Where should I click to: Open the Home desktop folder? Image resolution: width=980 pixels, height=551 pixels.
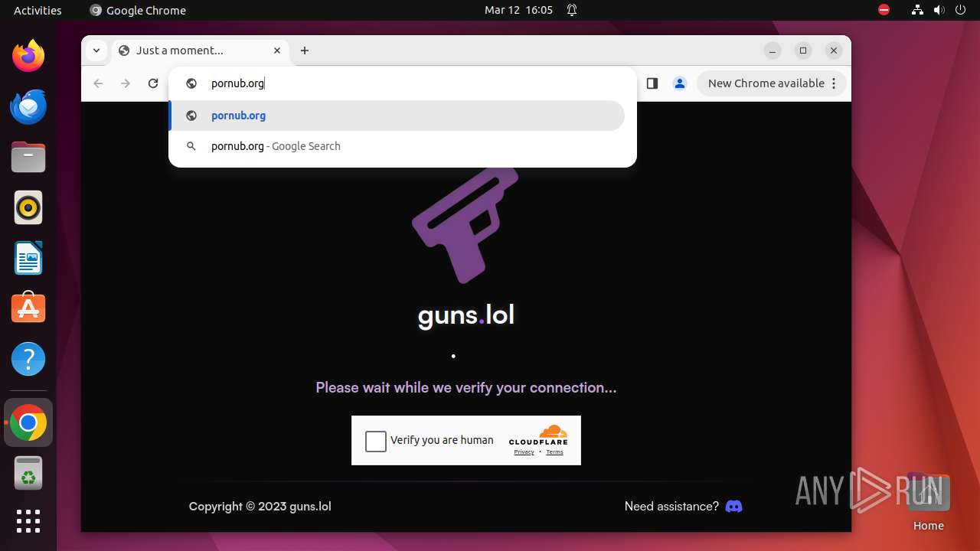(x=928, y=502)
